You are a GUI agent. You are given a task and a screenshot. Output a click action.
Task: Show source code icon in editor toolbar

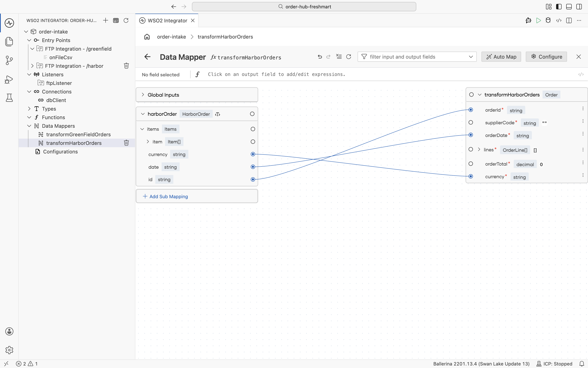[x=559, y=20]
